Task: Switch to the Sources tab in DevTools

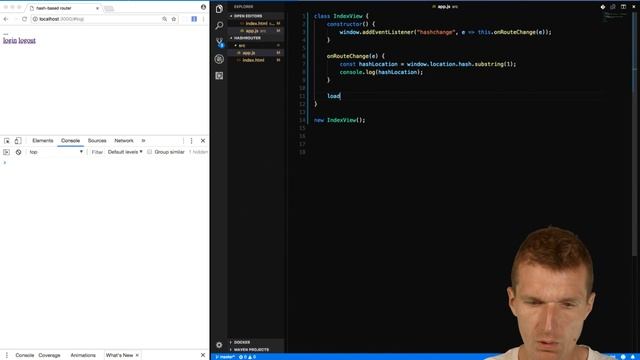Action: [97, 141]
